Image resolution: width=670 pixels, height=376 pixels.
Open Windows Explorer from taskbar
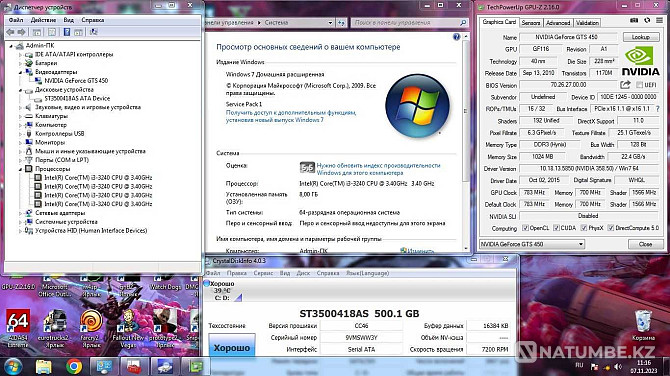[44, 367]
